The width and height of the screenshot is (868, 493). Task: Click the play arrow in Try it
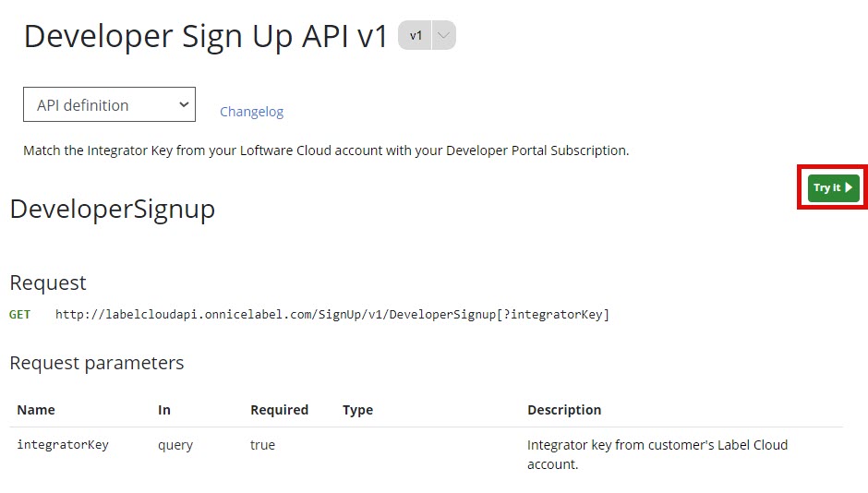coord(849,187)
